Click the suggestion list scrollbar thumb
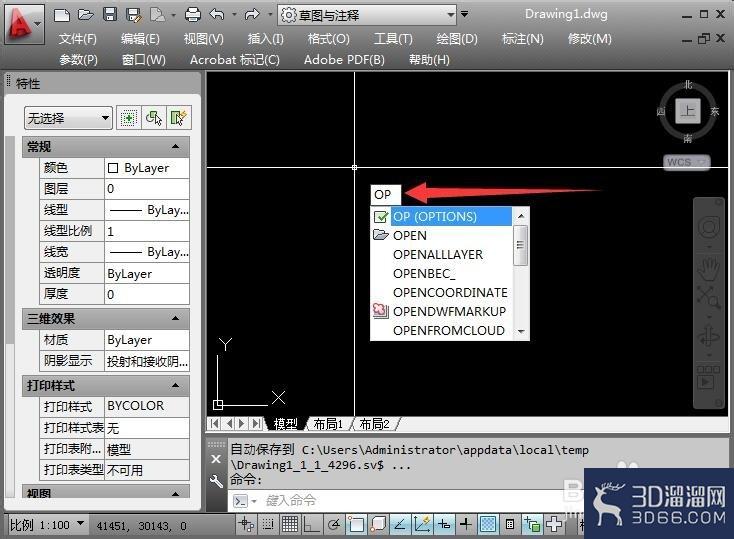The height and width of the screenshot is (539, 734). pos(520,244)
